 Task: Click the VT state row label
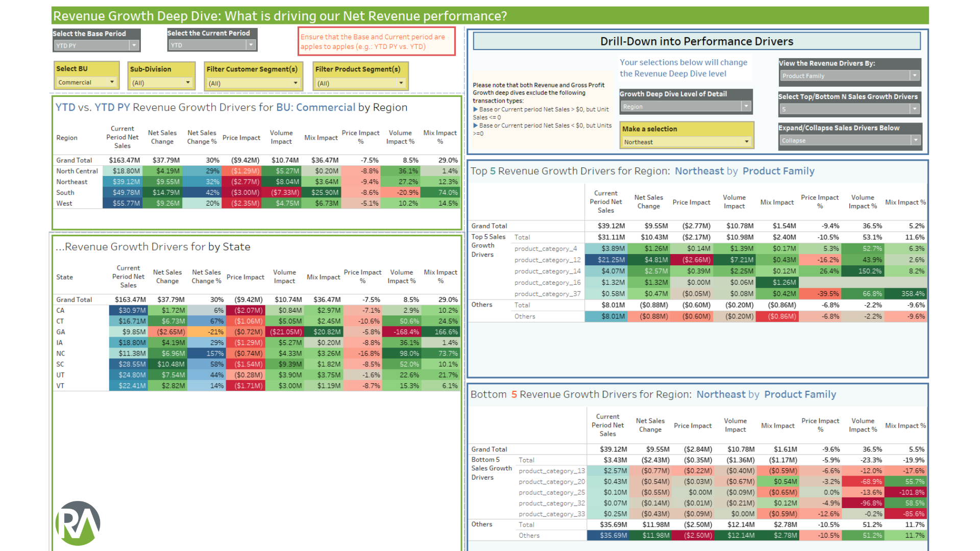60,386
